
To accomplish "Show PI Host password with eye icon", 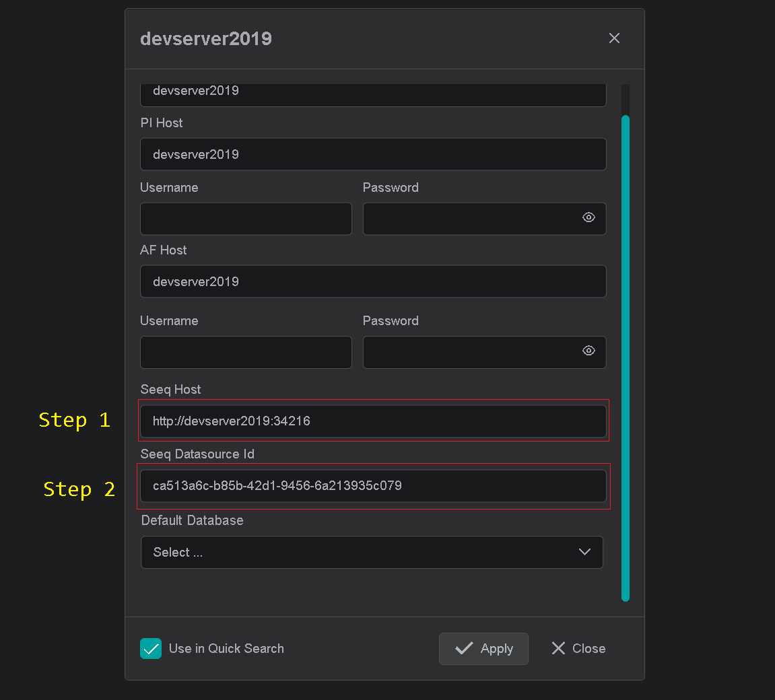I will 588,217.
